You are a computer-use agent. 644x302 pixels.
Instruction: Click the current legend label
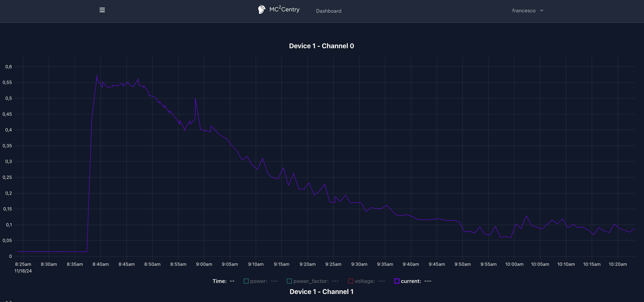point(411,281)
